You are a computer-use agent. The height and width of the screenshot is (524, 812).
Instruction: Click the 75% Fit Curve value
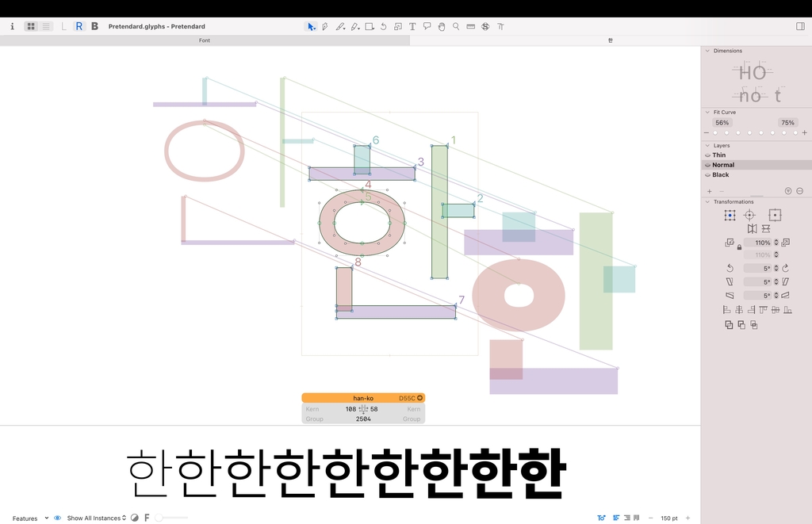pyautogui.click(x=787, y=123)
